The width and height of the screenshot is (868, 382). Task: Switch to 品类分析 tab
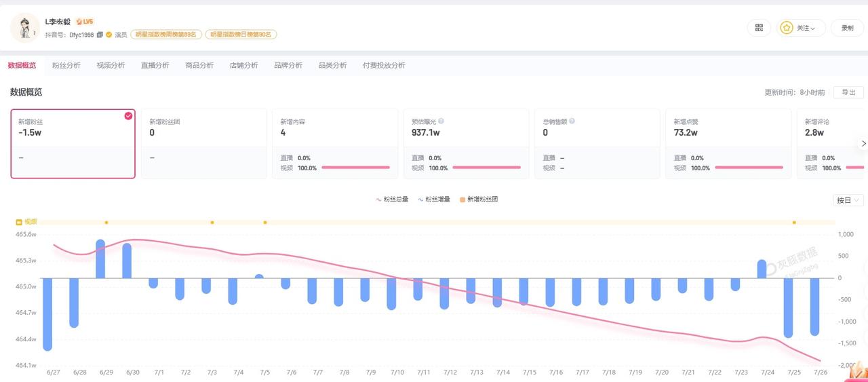[x=333, y=65]
